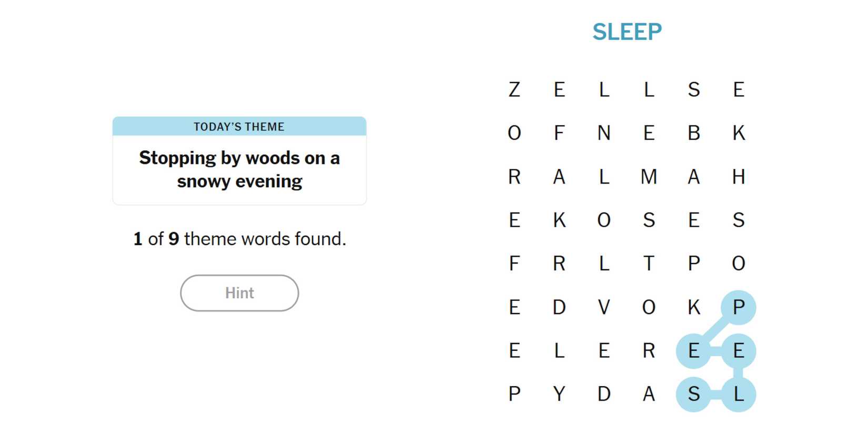The width and height of the screenshot is (868, 434).
Task: Select the letter B tile
Action: [694, 133]
